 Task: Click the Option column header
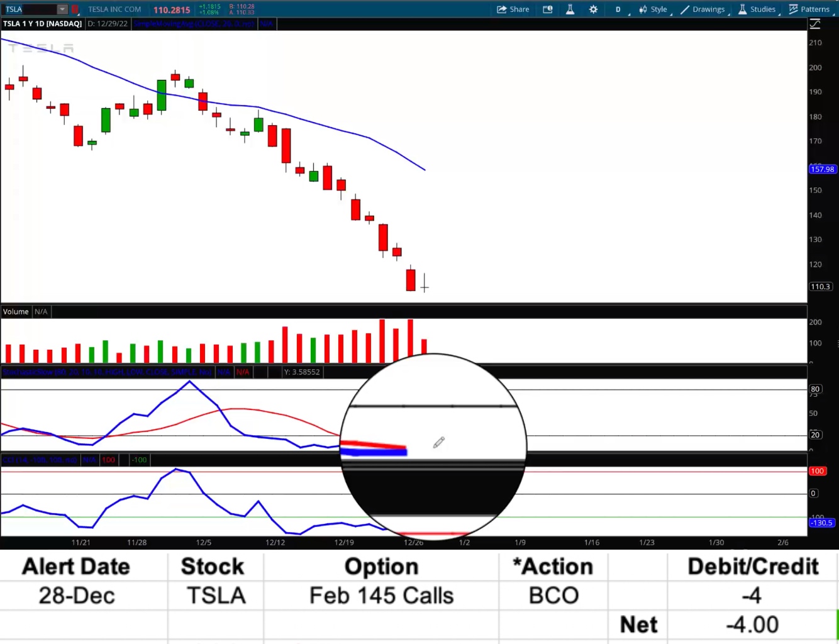coord(381,567)
